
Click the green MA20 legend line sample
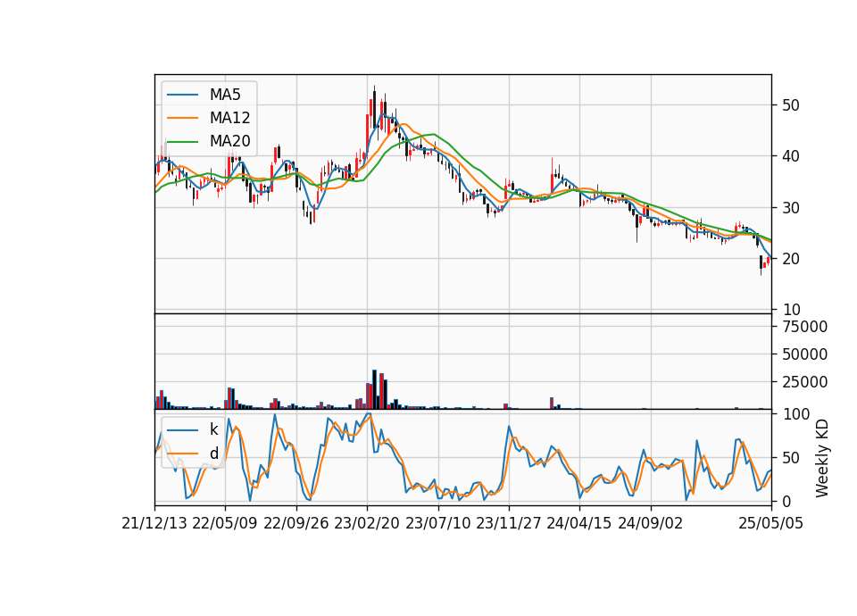(x=182, y=141)
